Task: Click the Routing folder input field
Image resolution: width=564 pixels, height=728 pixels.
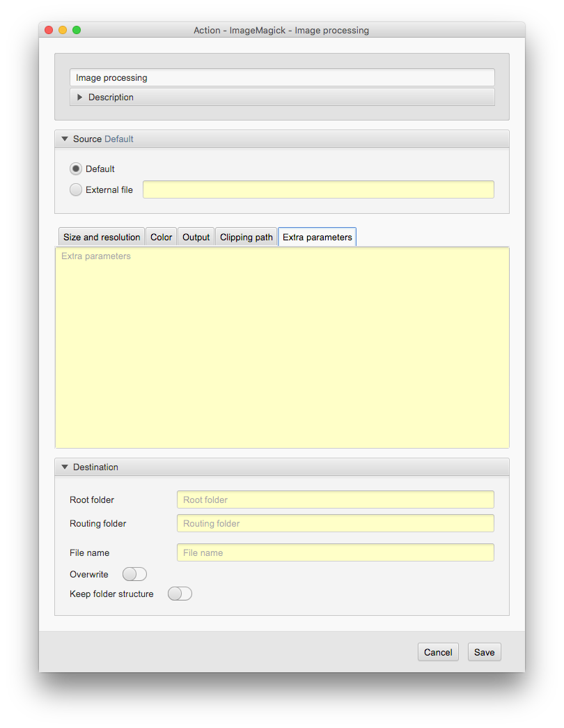Action: 335,523
